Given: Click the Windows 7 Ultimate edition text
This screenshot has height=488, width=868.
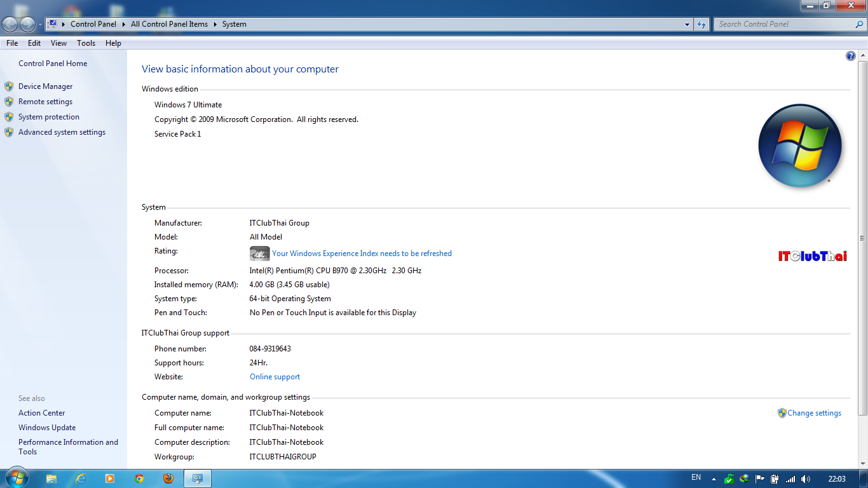Looking at the screenshot, I should coord(188,105).
